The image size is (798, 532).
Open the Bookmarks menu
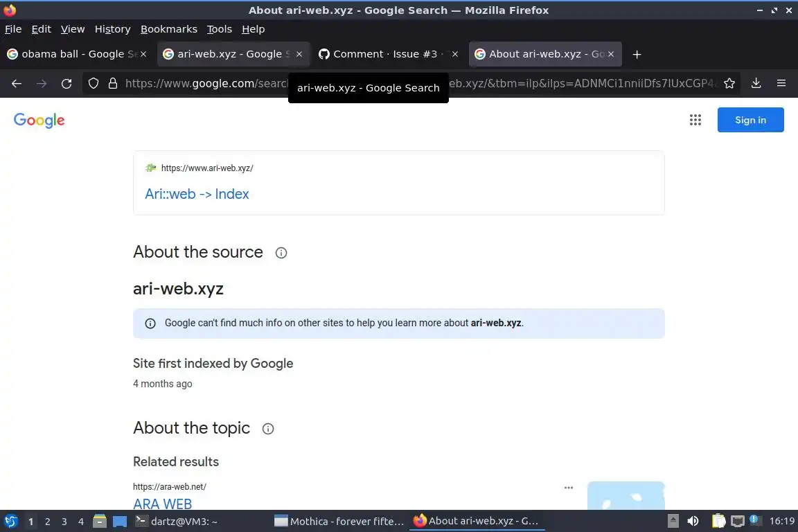pyautogui.click(x=169, y=29)
